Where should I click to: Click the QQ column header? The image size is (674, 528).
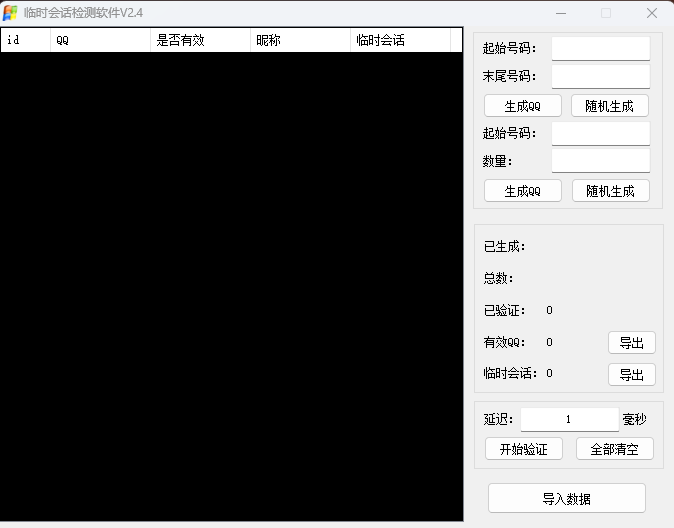[100, 40]
